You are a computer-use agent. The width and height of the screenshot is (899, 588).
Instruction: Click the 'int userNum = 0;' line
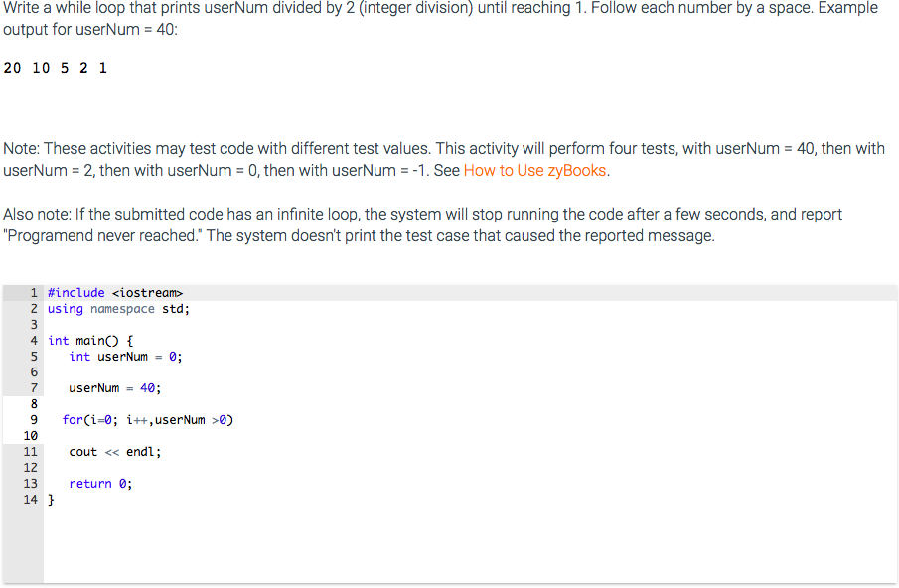[125, 357]
